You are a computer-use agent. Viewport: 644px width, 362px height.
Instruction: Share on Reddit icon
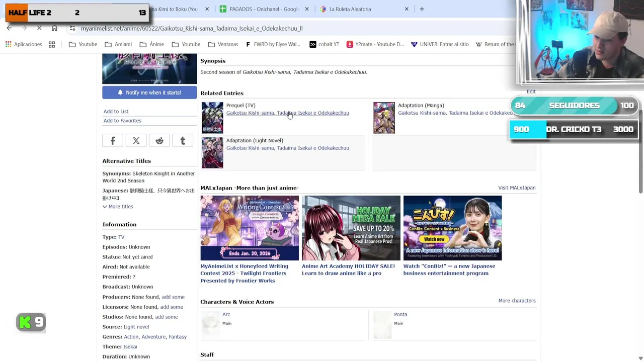point(159,141)
